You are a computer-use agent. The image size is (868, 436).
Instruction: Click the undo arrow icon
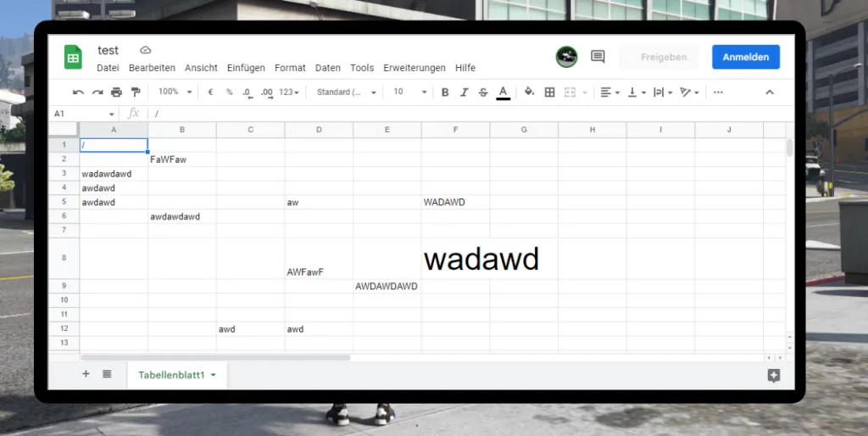(78, 92)
